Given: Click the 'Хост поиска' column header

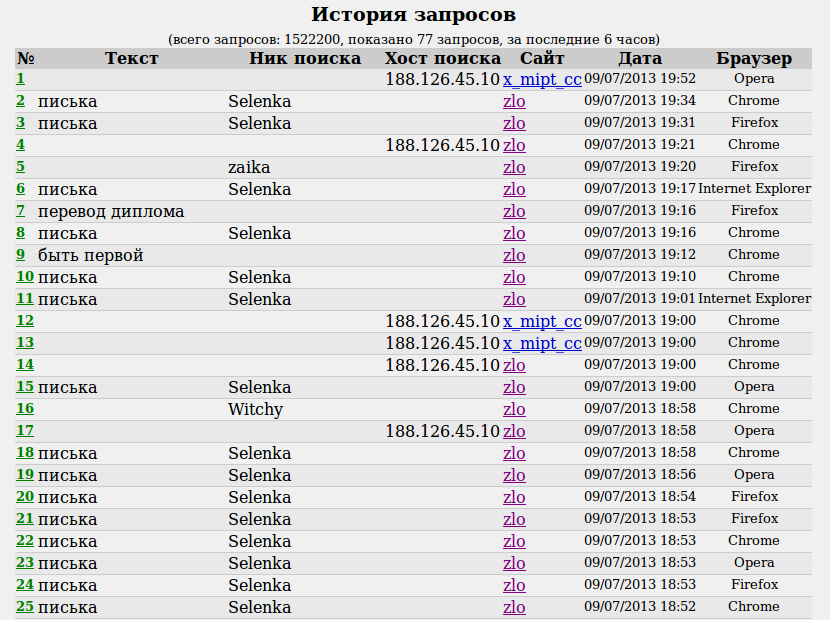Looking at the screenshot, I should (x=442, y=58).
